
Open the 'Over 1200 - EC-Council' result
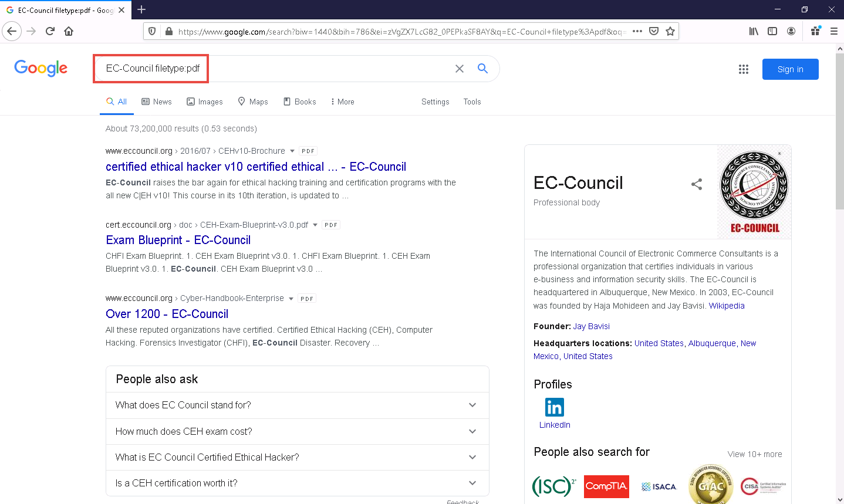(167, 314)
